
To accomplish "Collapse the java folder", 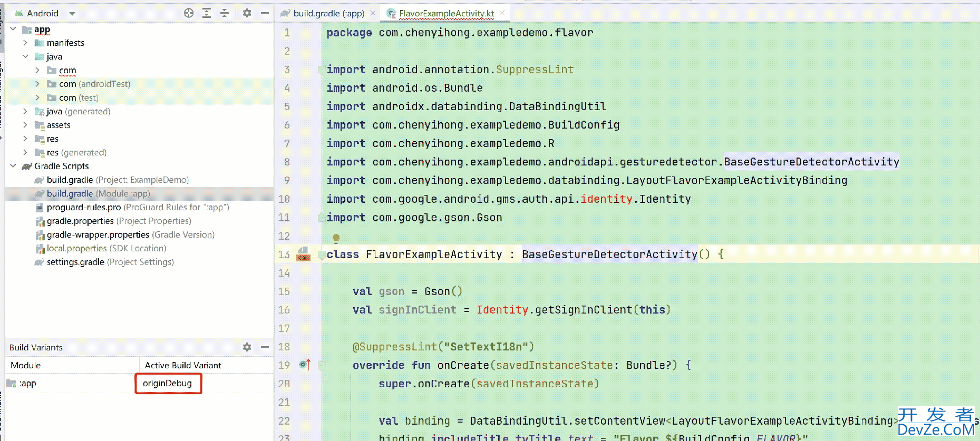I will pos(25,56).
